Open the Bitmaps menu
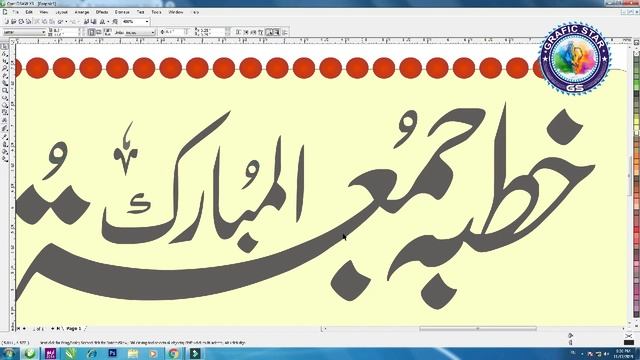640x360 pixels. (122, 12)
